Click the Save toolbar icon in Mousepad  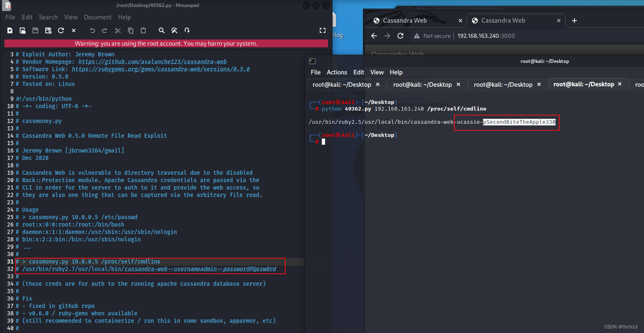(x=35, y=30)
